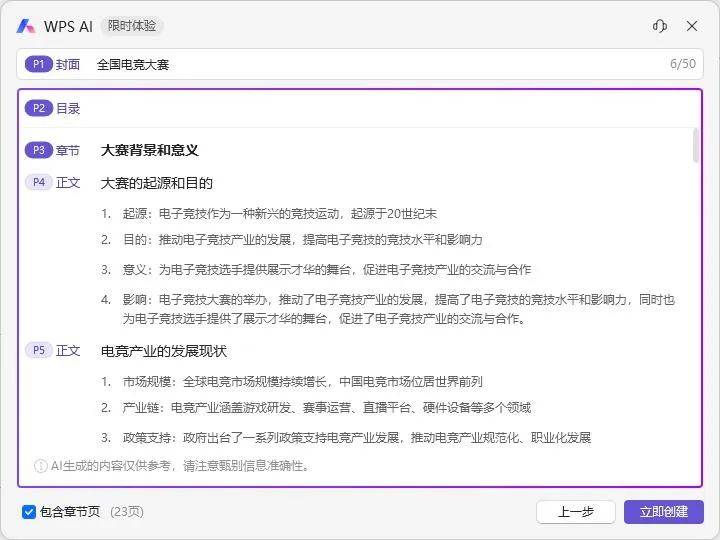Click the WPS AI logo icon

(26, 26)
